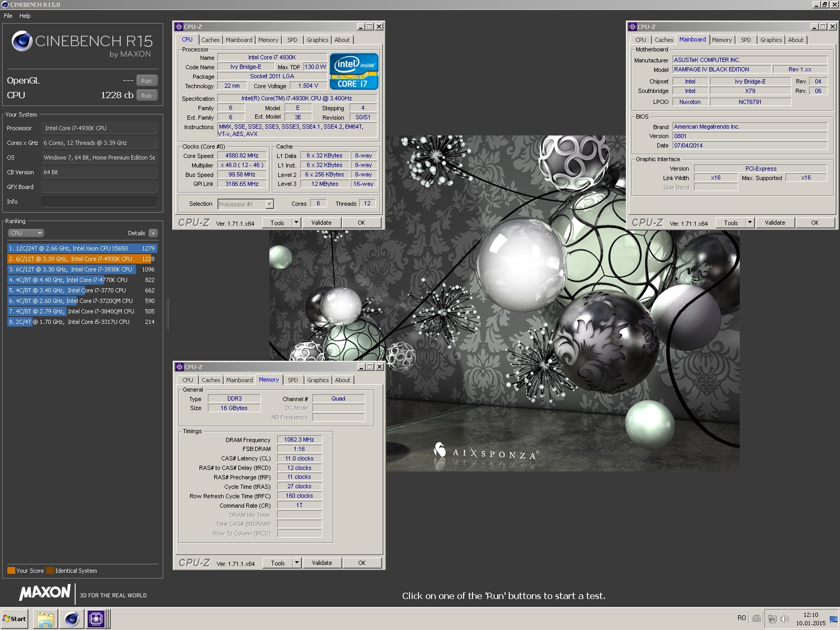Screen dimensions: 840x630
Task: Click CPU-Z title icon in Memory window
Action: click(x=179, y=367)
